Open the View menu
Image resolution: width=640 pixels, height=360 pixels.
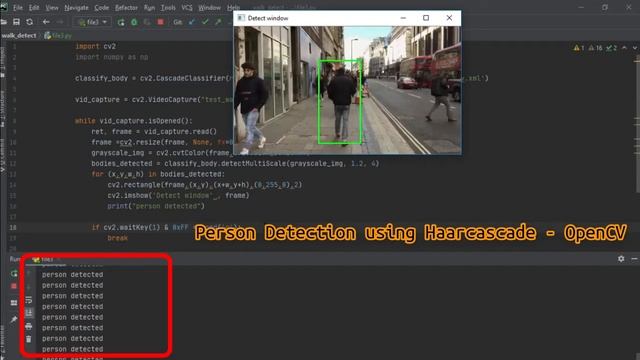click(x=52, y=8)
